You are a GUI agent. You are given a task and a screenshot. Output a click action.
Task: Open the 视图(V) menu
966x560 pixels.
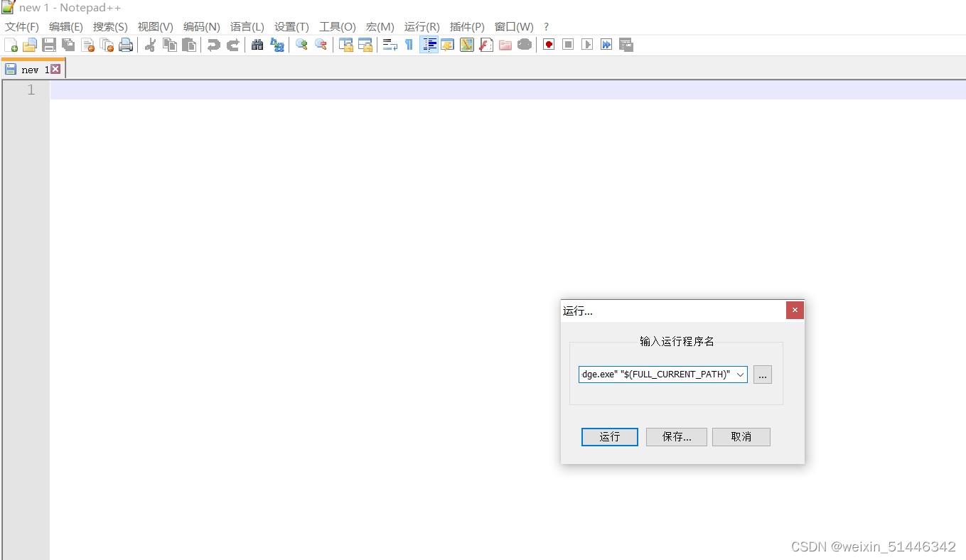tap(156, 26)
